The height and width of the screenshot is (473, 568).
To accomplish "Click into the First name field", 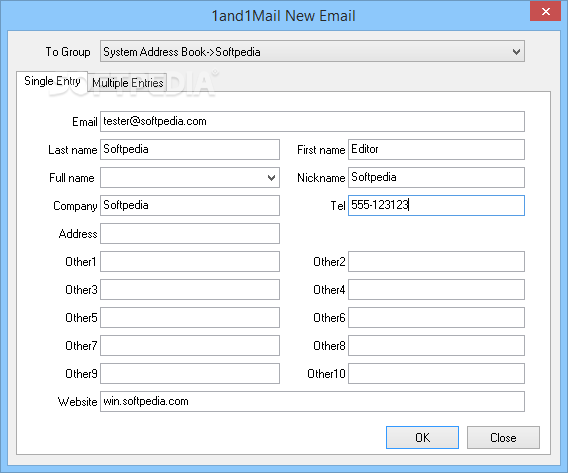I will 436,149.
